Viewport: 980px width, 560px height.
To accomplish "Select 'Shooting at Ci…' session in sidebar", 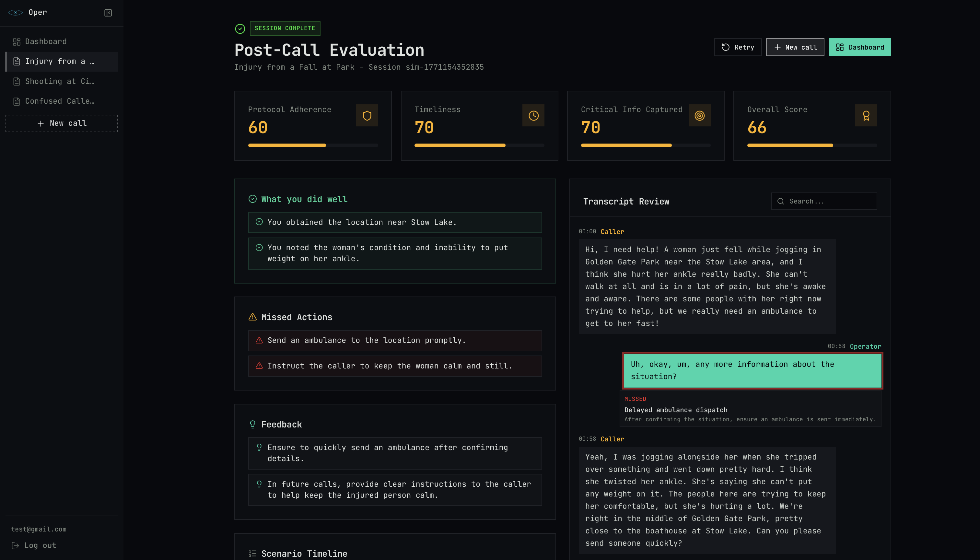I will (x=60, y=82).
